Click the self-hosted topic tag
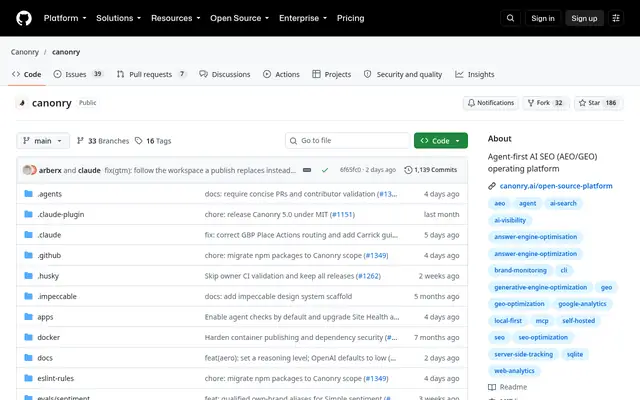The height and width of the screenshot is (400, 640). tap(578, 321)
